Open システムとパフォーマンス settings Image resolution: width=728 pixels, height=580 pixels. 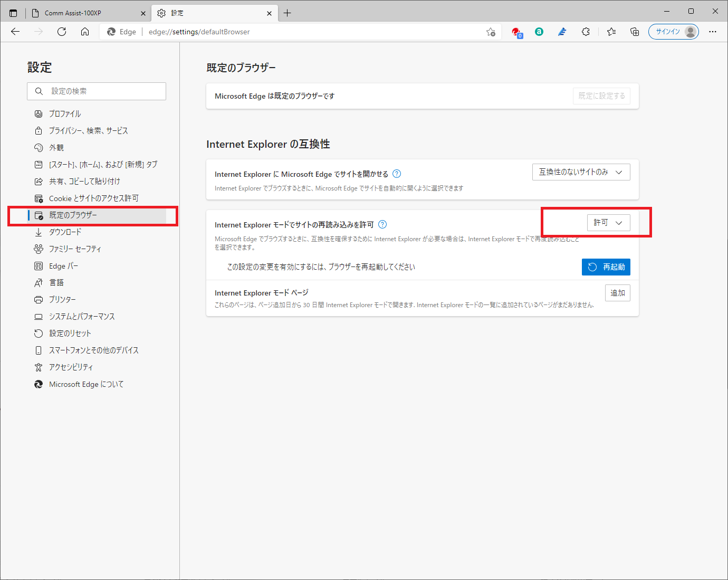click(97, 317)
